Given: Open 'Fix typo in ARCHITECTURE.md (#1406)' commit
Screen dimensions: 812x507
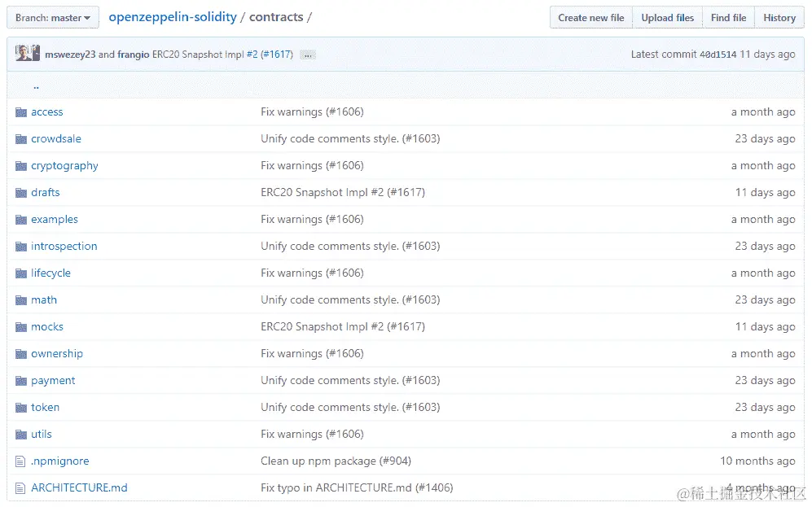Looking at the screenshot, I should (x=357, y=487).
